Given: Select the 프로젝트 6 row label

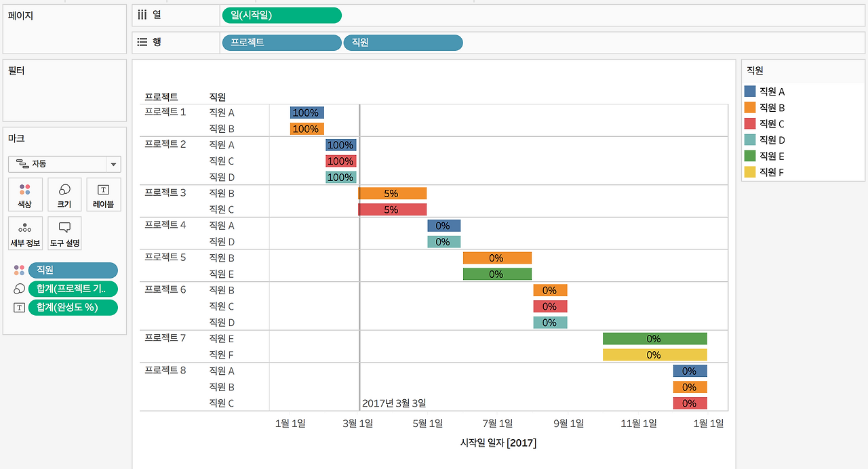Looking at the screenshot, I should (x=165, y=289).
